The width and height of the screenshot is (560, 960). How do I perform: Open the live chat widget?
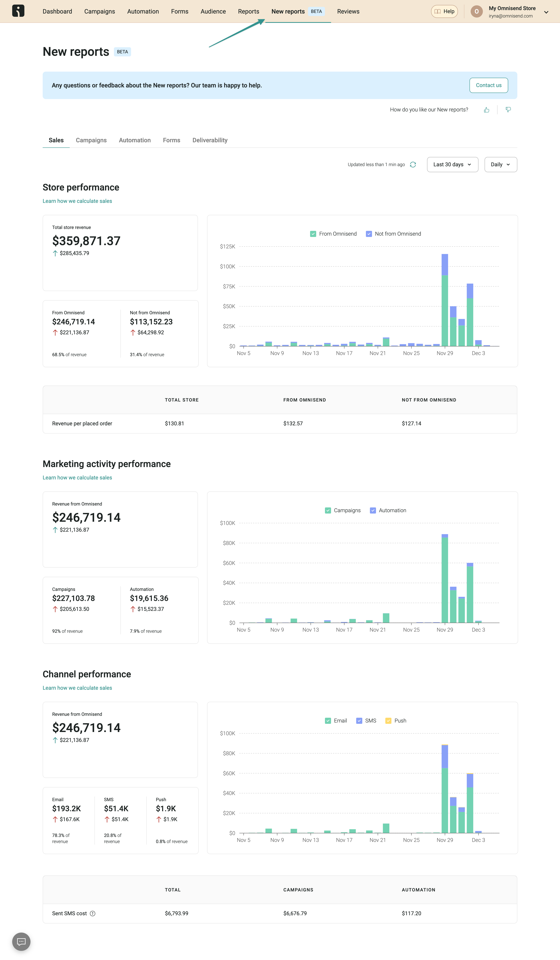coord(21,942)
